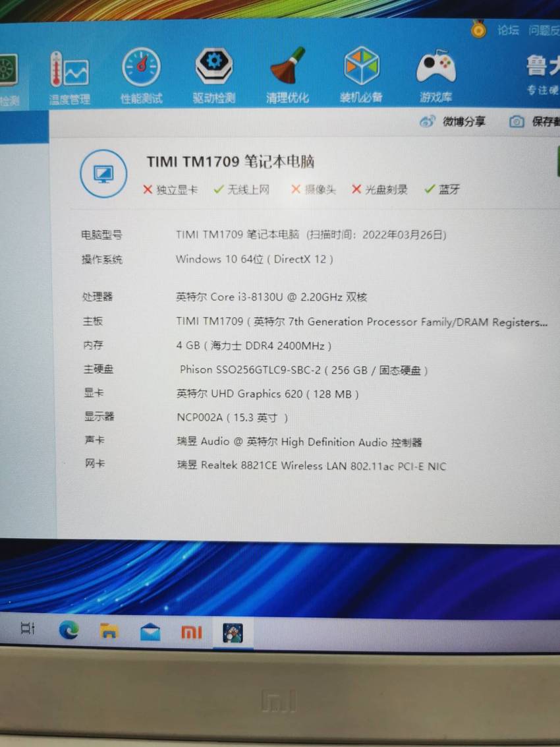Click the Weibo logo icon beside 微博分享
Image resolution: width=560 pixels, height=747 pixels.
[x=427, y=121]
